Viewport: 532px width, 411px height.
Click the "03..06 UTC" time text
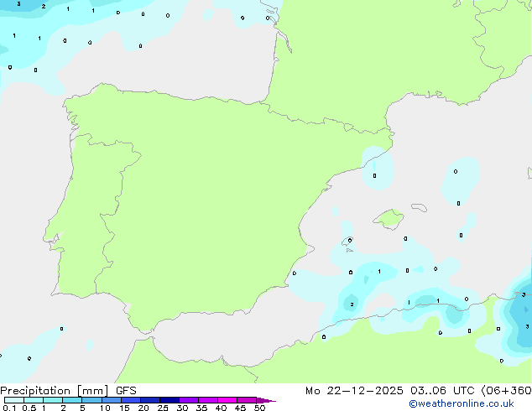pyautogui.click(x=442, y=391)
